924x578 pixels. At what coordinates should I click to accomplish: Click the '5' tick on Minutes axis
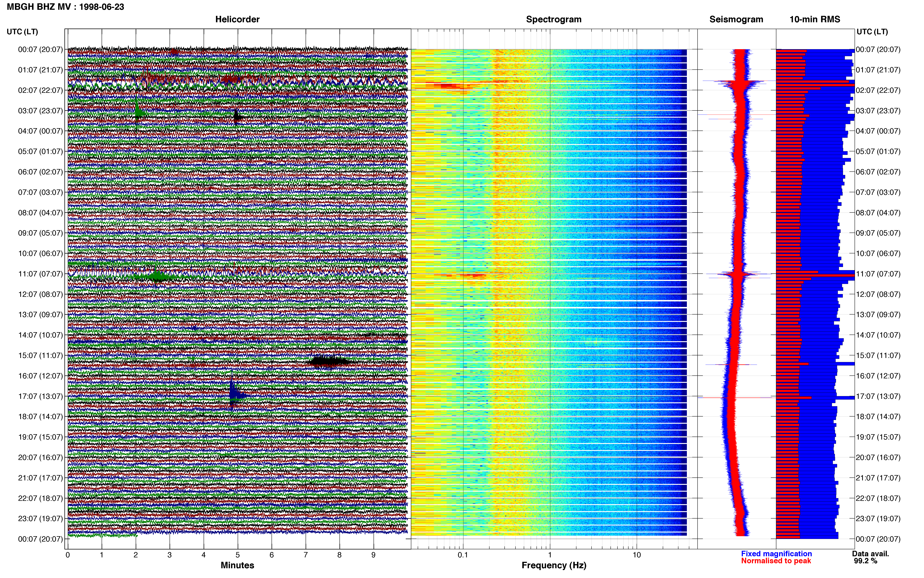(x=238, y=555)
